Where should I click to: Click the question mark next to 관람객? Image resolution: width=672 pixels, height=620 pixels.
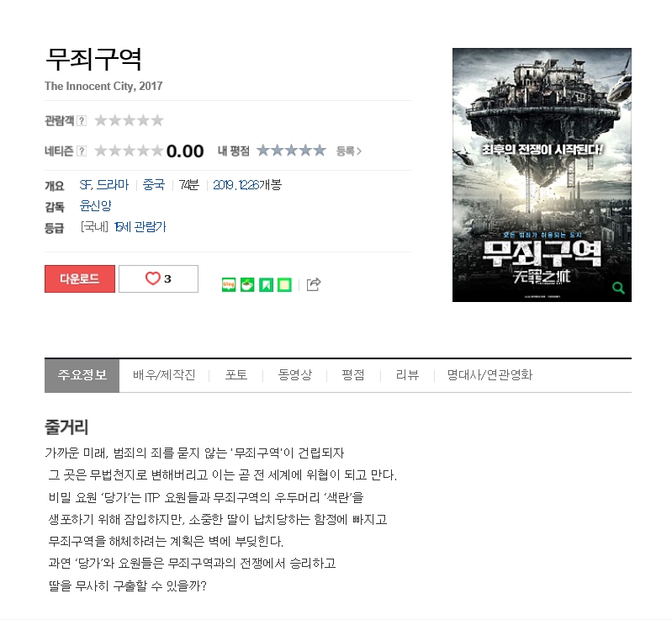point(82,120)
